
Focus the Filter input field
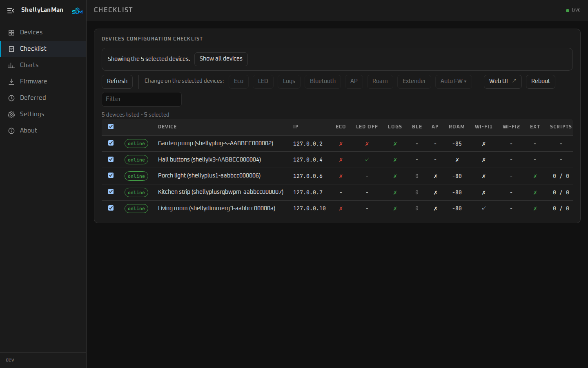(x=141, y=99)
